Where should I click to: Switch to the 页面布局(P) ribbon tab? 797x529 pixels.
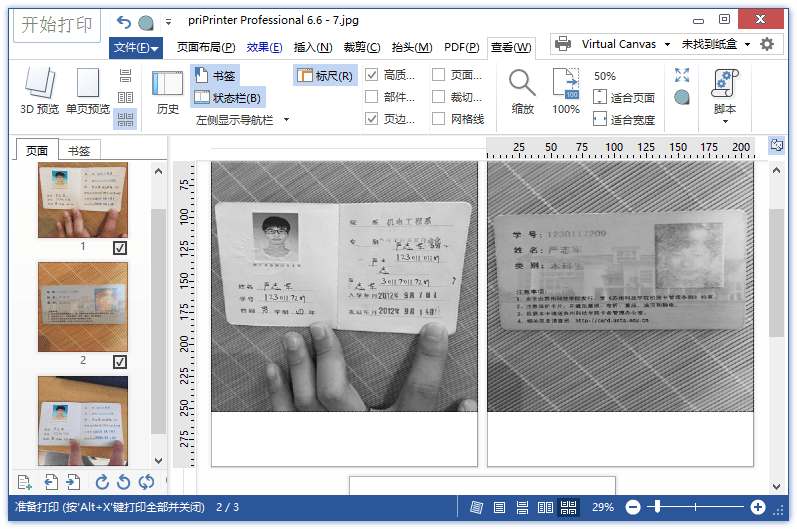coord(206,47)
